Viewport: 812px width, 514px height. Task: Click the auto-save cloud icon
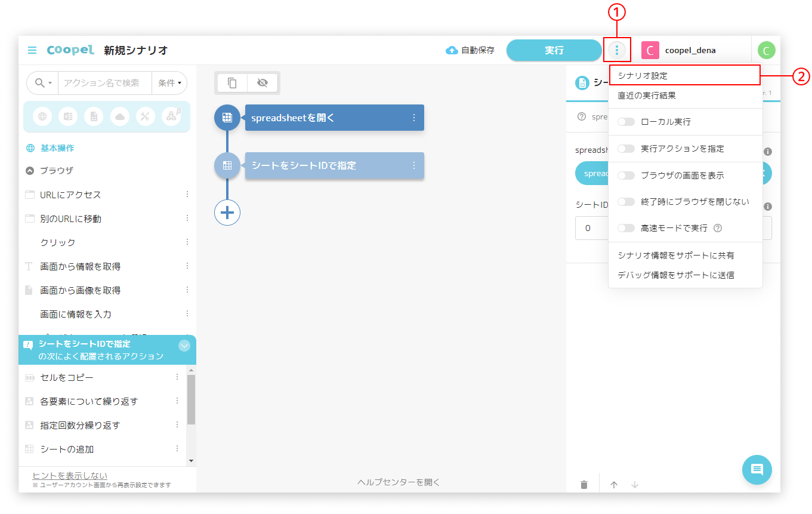452,50
